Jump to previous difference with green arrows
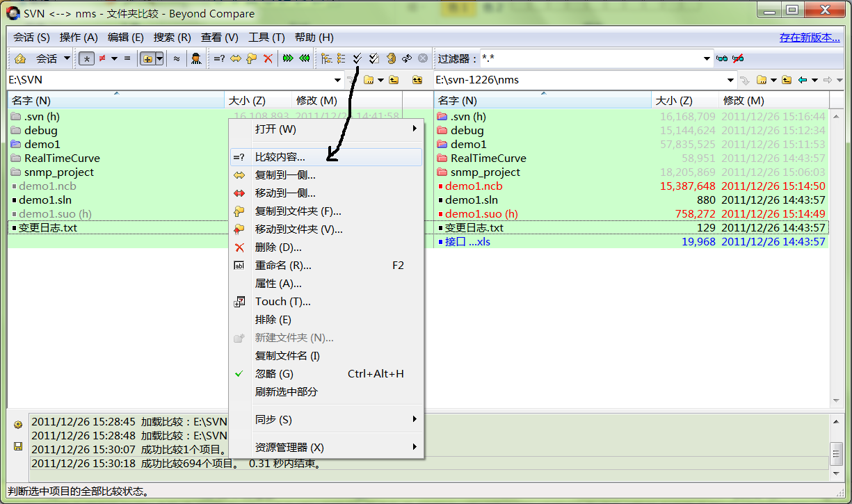The height and width of the screenshot is (504, 852). (x=304, y=58)
